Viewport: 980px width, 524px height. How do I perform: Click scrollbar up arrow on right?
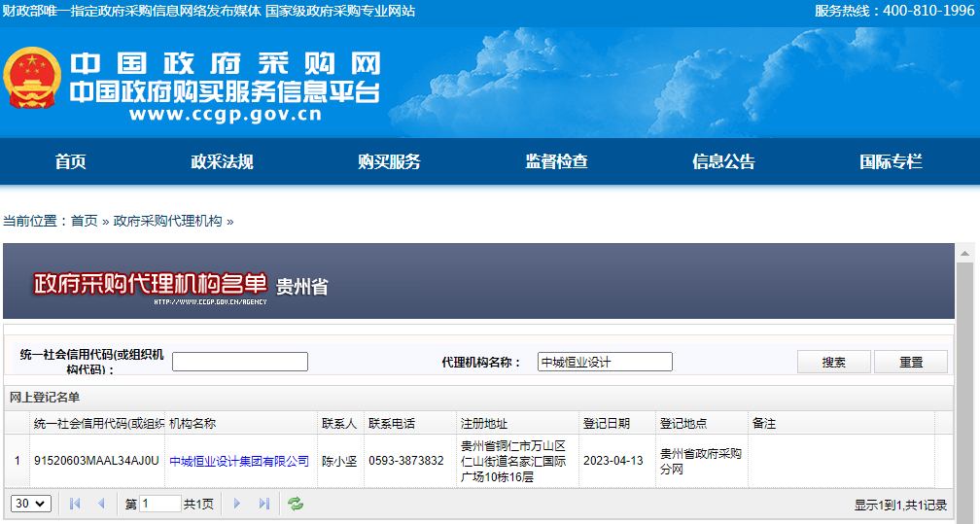pyautogui.click(x=965, y=253)
